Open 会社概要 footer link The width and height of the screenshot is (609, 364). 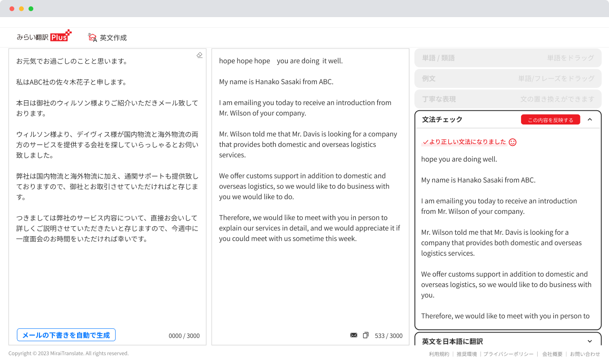tap(552, 354)
